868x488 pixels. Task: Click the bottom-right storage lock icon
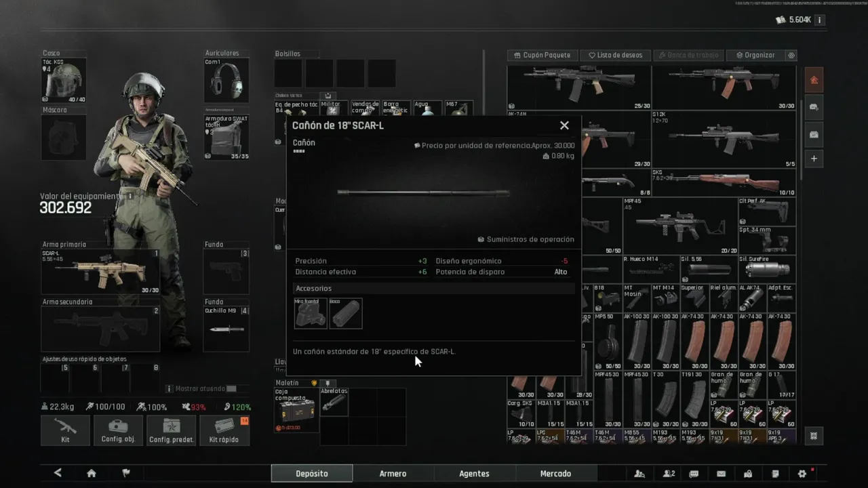click(x=814, y=435)
